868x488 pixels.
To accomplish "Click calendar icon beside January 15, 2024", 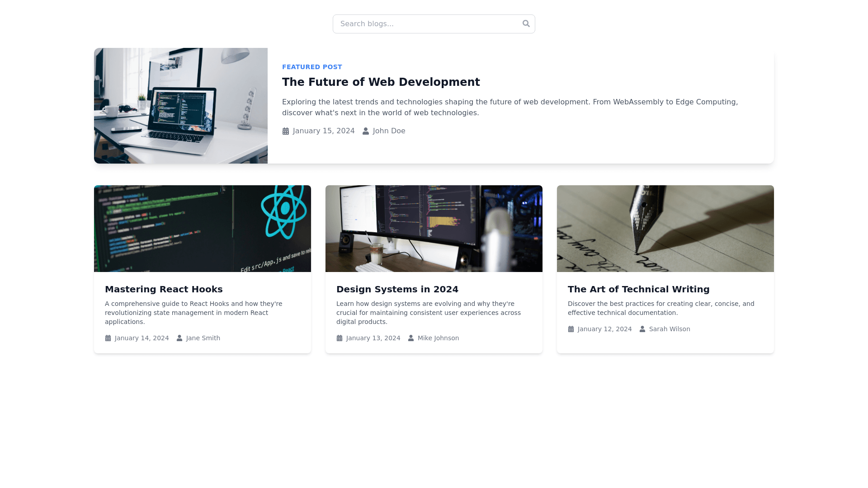I will (x=286, y=131).
